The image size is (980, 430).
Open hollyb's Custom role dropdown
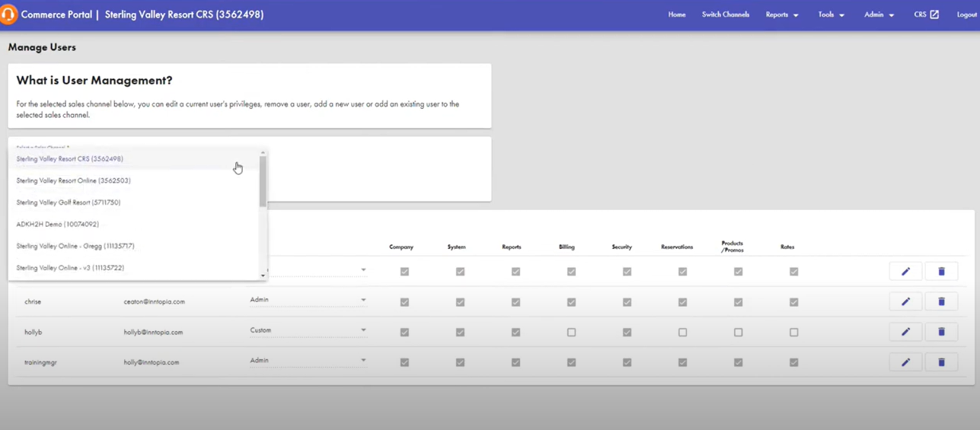click(x=308, y=330)
